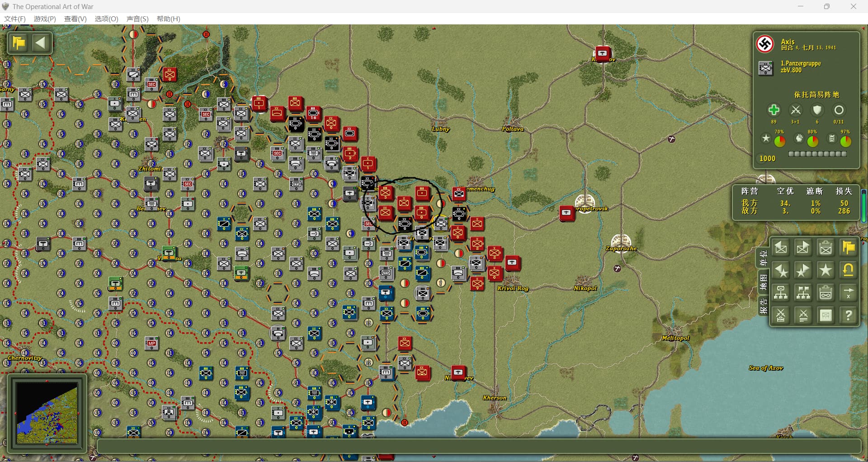
Task: Click crossed swords icon with list lines
Action: click(x=803, y=315)
